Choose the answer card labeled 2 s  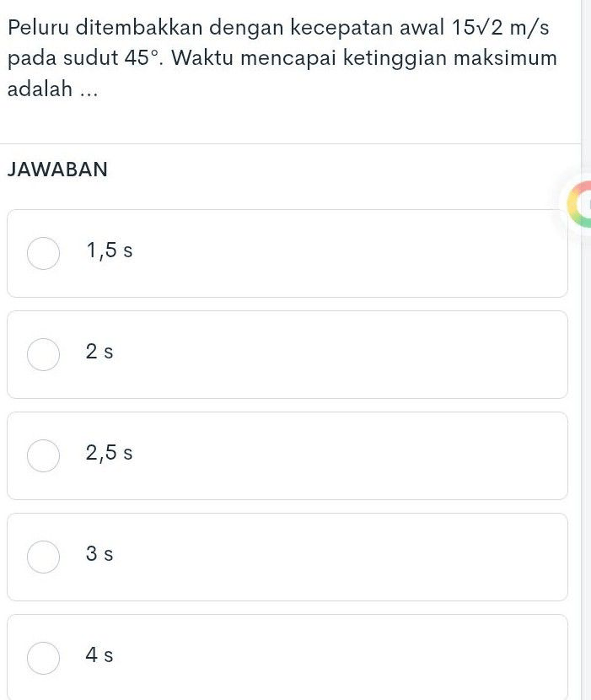pos(287,354)
